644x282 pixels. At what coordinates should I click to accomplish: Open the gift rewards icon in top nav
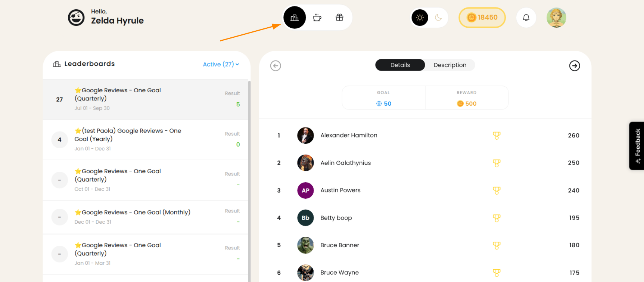pyautogui.click(x=339, y=18)
